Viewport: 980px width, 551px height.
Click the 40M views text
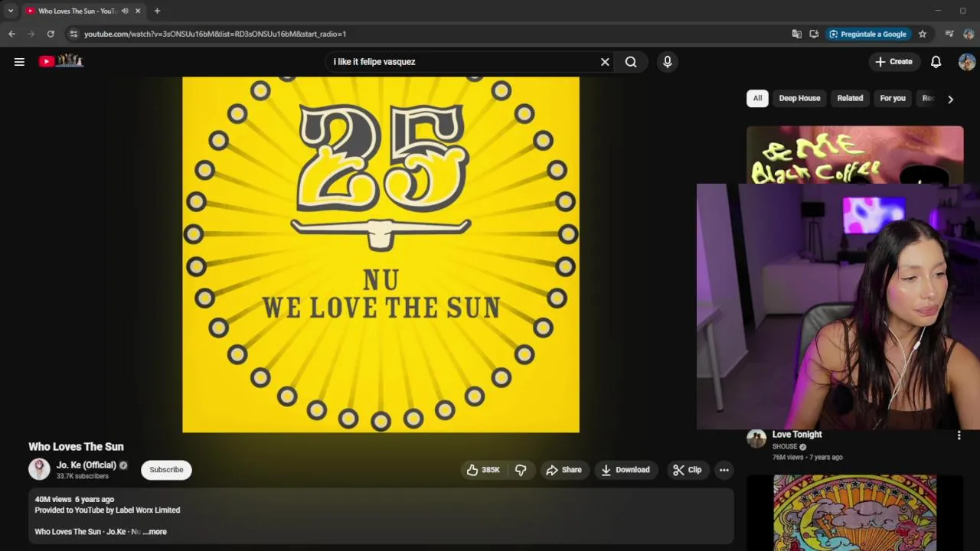[x=53, y=499]
